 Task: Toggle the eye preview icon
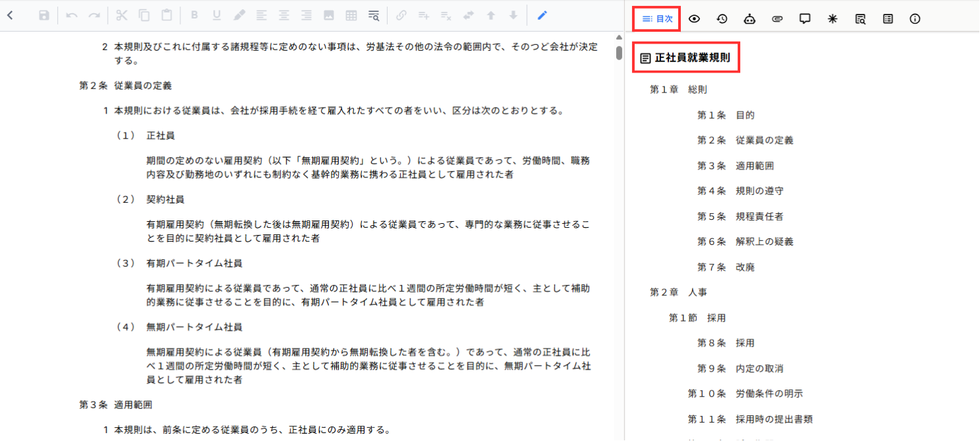(x=694, y=18)
